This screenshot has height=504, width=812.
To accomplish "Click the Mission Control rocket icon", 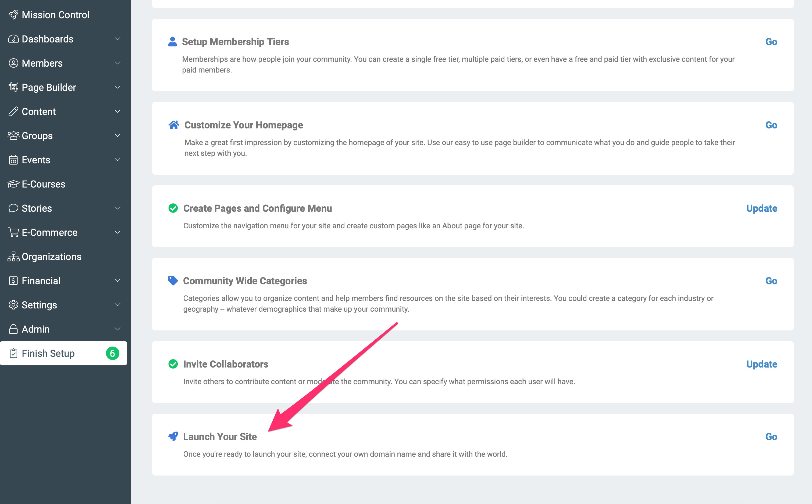I will 13,15.
